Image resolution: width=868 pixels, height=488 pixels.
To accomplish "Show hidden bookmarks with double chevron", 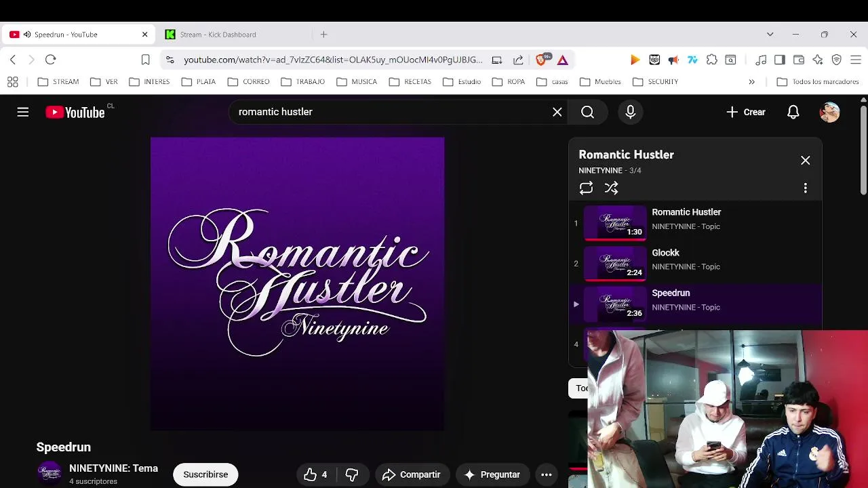I will click(x=751, y=81).
